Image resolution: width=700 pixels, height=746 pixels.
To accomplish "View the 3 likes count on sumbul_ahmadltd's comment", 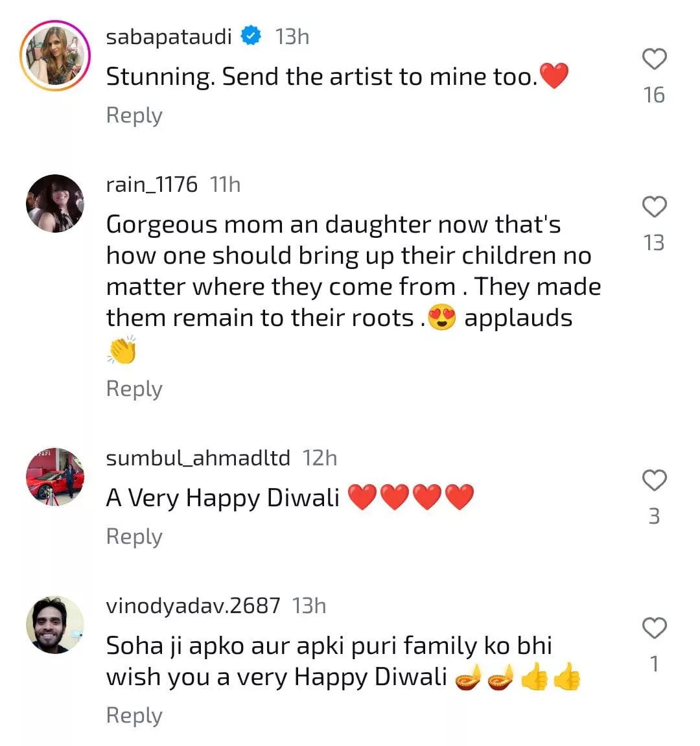I will (x=654, y=517).
